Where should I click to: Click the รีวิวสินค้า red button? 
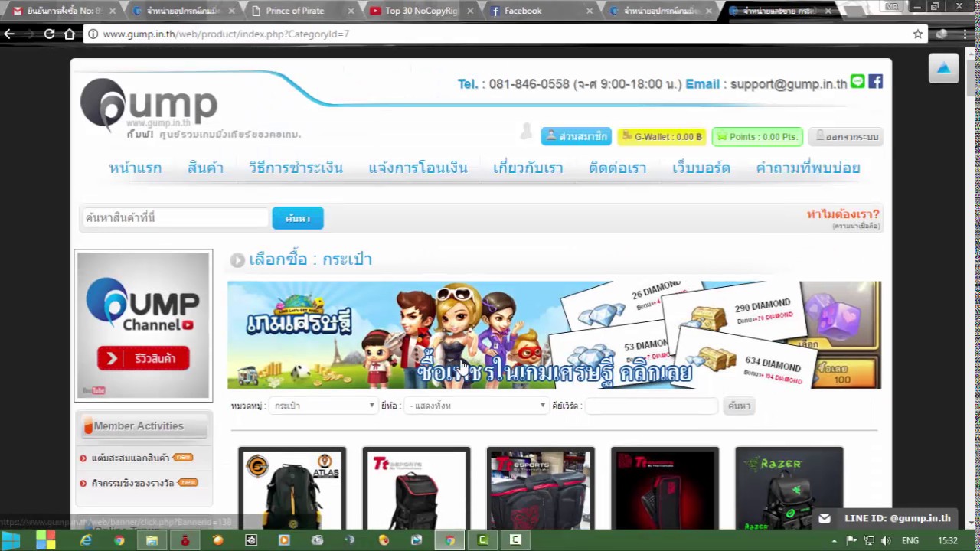[x=143, y=358]
